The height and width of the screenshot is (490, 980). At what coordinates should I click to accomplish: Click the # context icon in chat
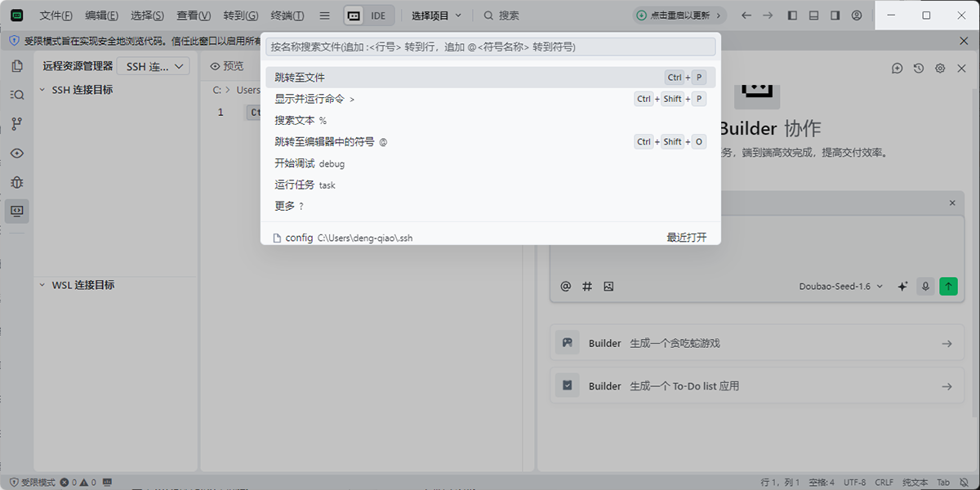click(x=587, y=287)
